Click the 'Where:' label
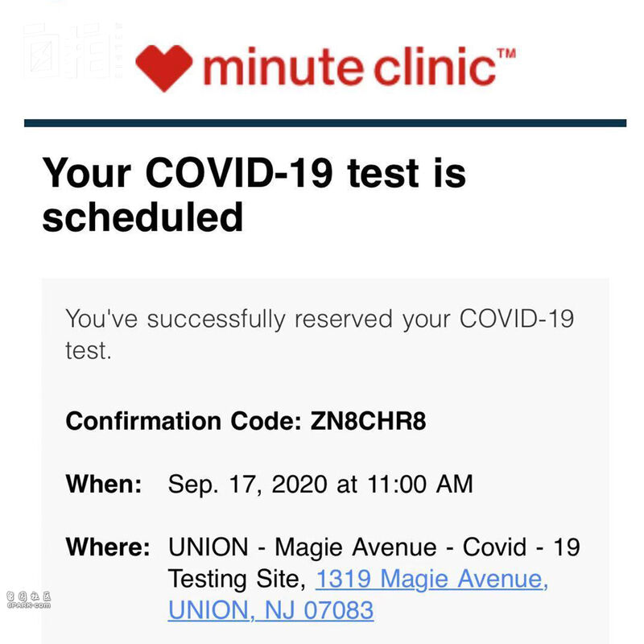The image size is (644, 644). (108, 547)
